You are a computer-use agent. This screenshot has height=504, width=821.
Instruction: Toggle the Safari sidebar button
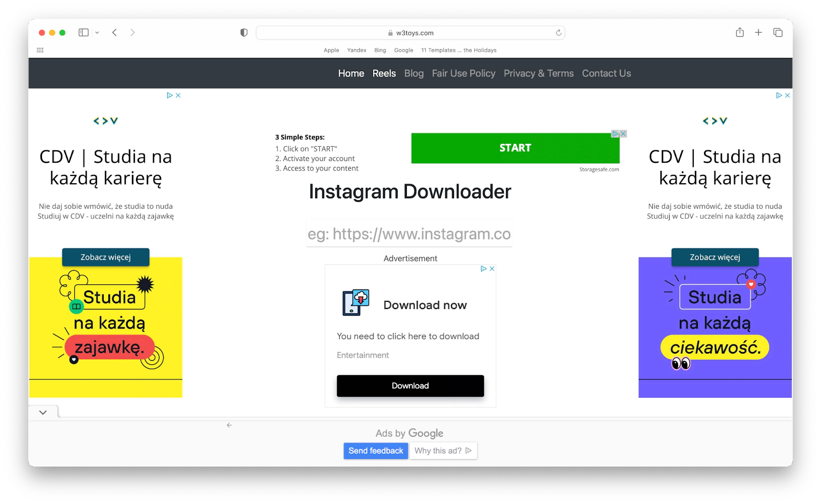pyautogui.click(x=83, y=32)
